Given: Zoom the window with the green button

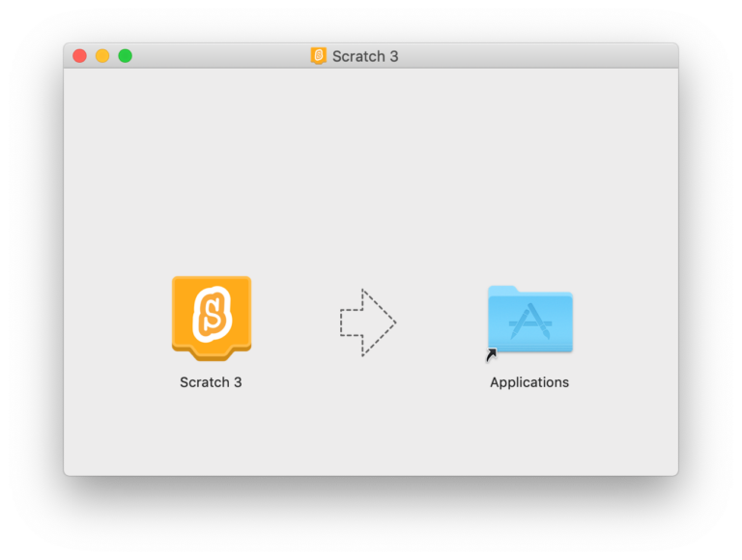Looking at the screenshot, I should pyautogui.click(x=126, y=56).
